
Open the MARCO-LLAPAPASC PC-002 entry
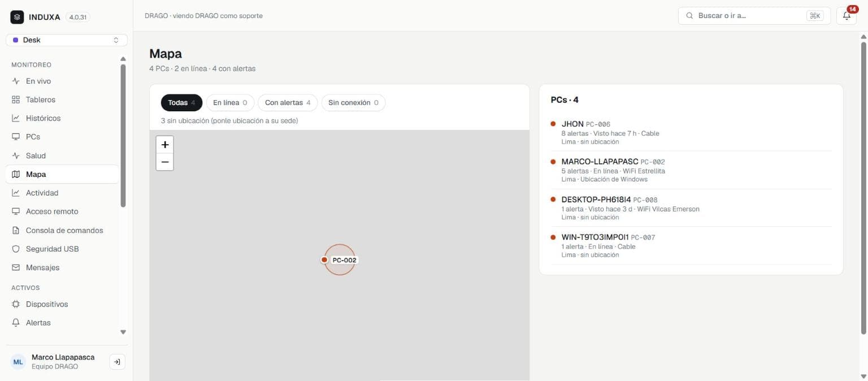pos(691,170)
